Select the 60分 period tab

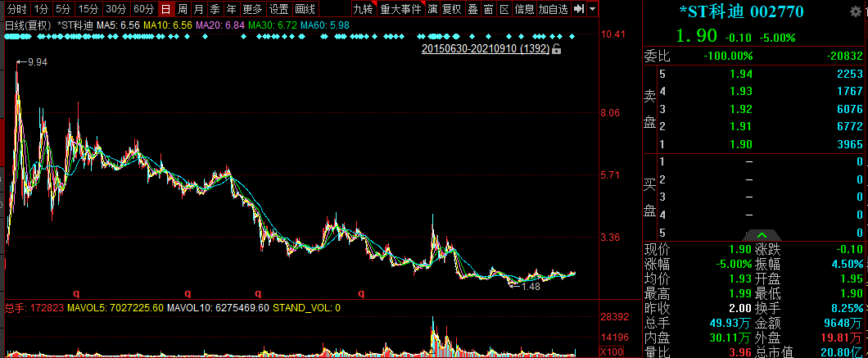point(144,9)
